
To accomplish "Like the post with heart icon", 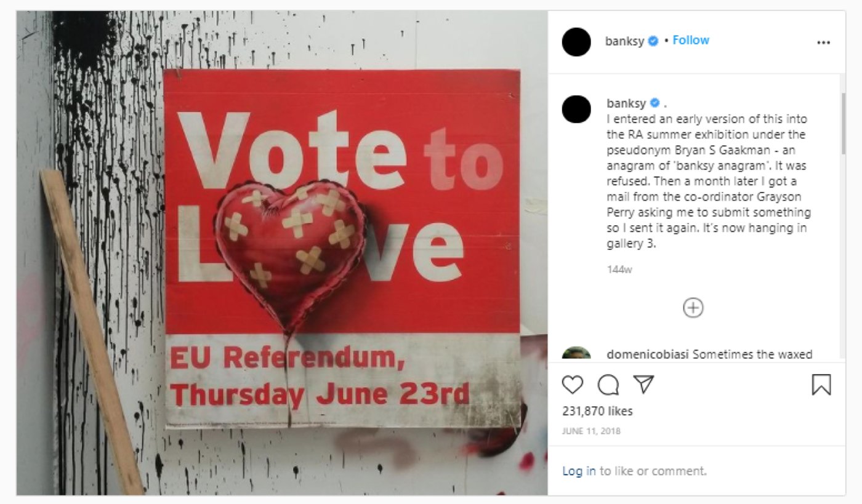I will point(573,385).
